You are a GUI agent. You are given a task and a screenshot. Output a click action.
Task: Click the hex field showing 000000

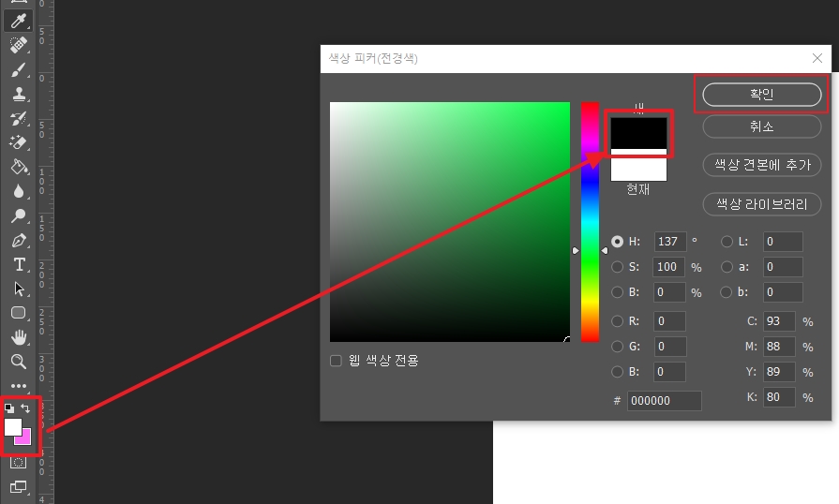664,401
